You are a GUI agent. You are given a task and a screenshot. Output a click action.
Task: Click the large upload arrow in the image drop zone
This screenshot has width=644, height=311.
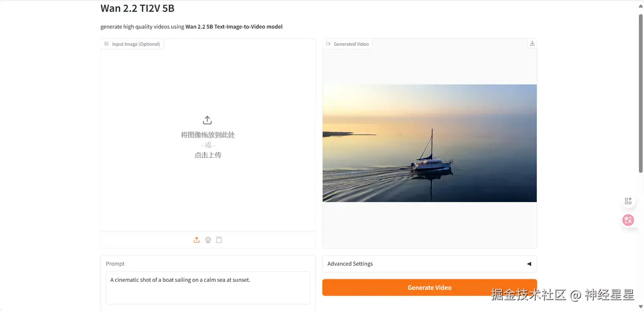coord(207,120)
